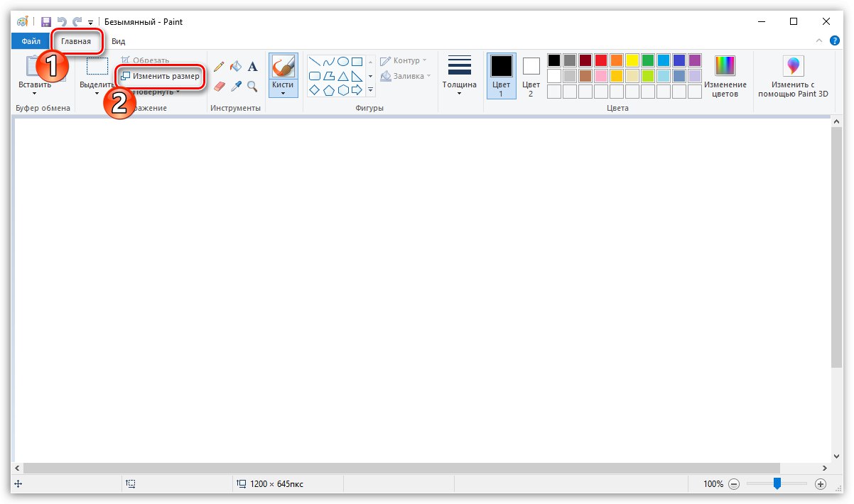Choose the brown color swatch
Screen dimensions: 854x504
point(585,76)
